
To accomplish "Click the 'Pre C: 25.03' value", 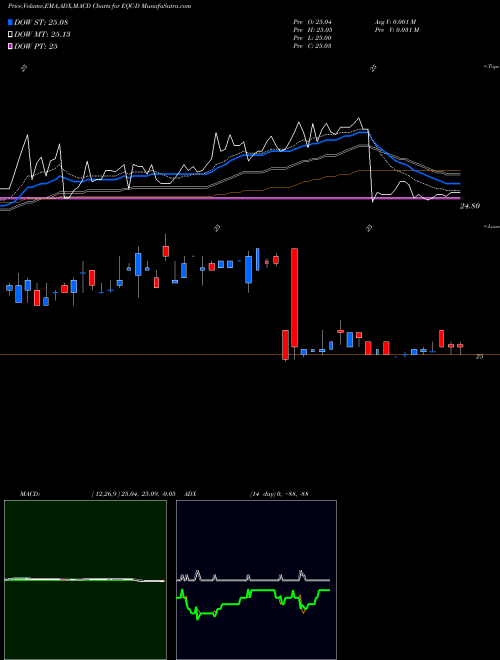I will pos(312,46).
